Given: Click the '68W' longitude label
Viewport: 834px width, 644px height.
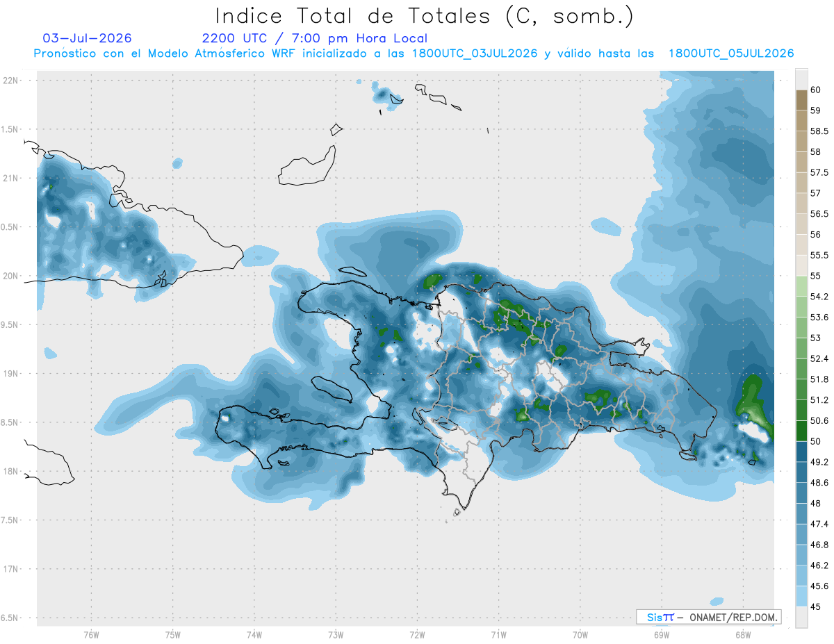Looking at the screenshot, I should coord(743,634).
